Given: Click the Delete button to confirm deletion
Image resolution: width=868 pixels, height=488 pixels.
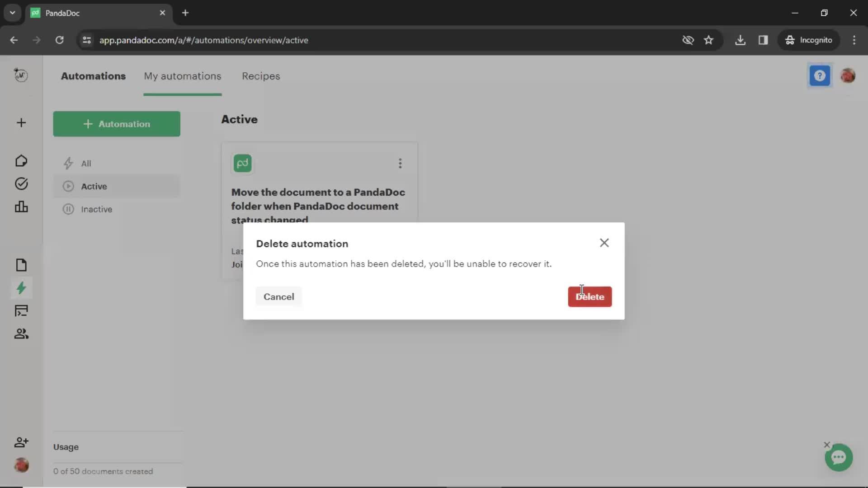Looking at the screenshot, I should [590, 297].
